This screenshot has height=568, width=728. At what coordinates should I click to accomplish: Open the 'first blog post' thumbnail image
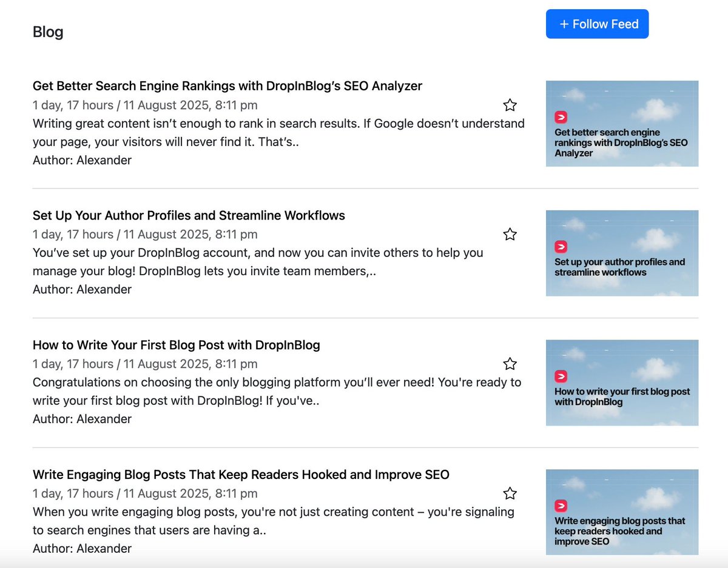[x=622, y=383]
